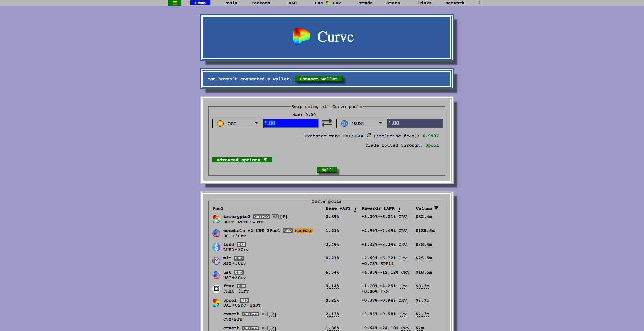Click the tricrypto2 [?] info link

click(x=283, y=217)
